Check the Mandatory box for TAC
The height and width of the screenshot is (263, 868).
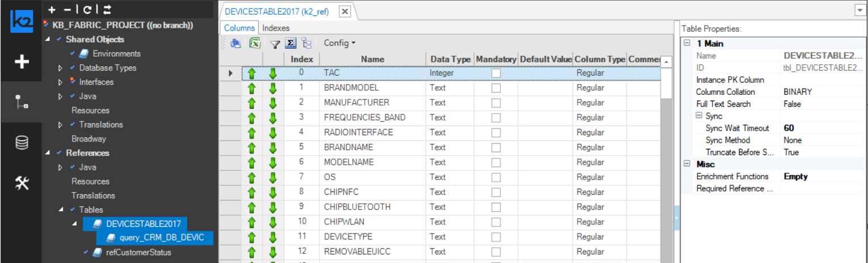[496, 73]
